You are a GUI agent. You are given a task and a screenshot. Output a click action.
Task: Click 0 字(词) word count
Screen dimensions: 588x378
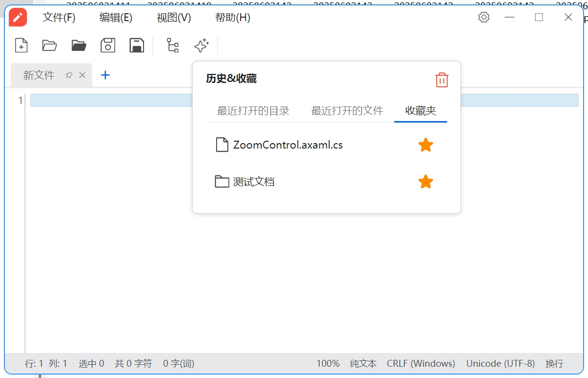tap(179, 364)
